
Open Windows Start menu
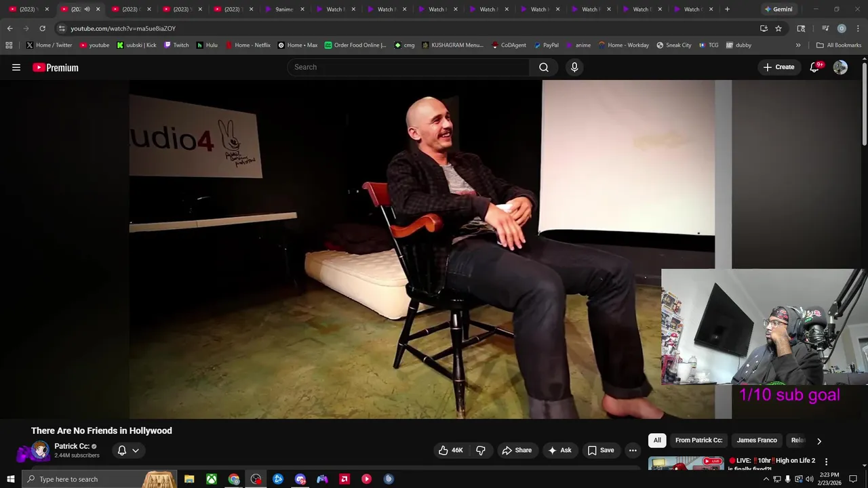(10, 479)
